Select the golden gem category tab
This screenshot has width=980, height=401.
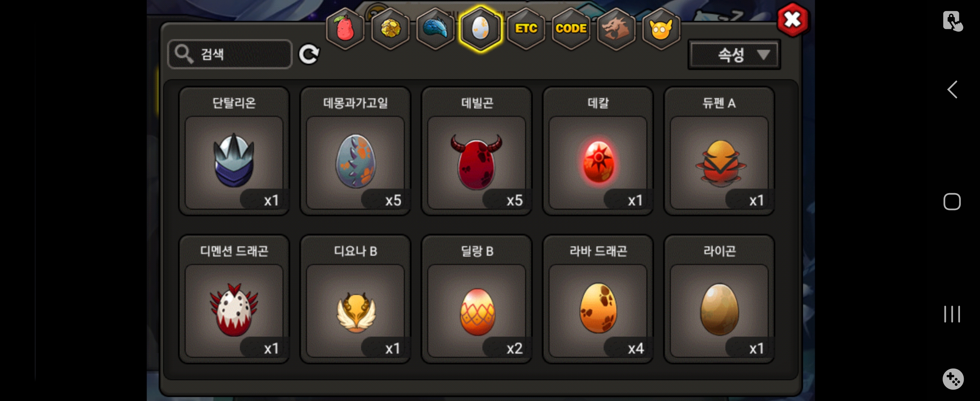390,29
